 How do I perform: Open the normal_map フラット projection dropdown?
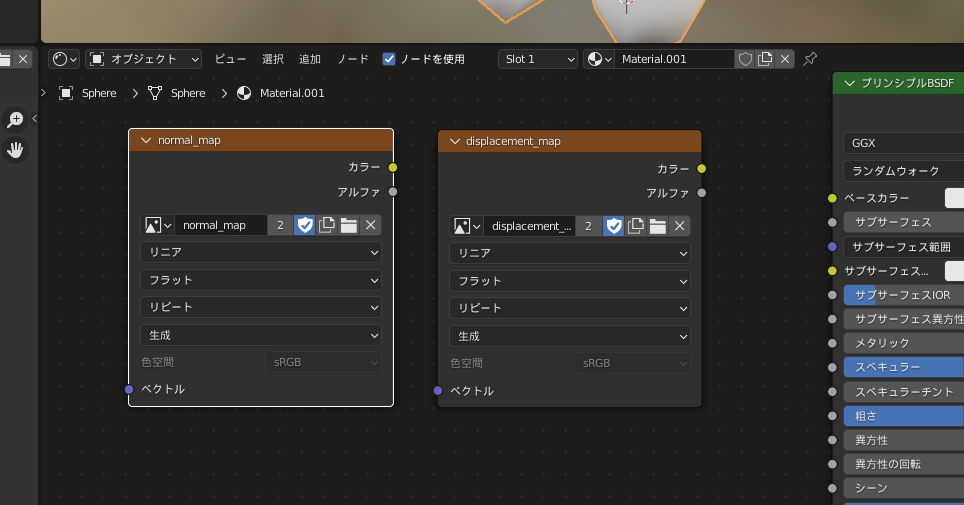pos(261,280)
